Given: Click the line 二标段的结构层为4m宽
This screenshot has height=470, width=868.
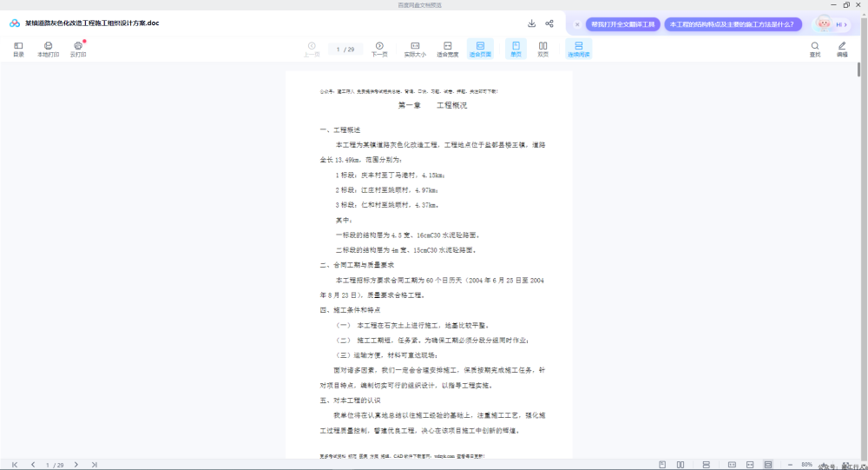Looking at the screenshot, I should pos(405,250).
